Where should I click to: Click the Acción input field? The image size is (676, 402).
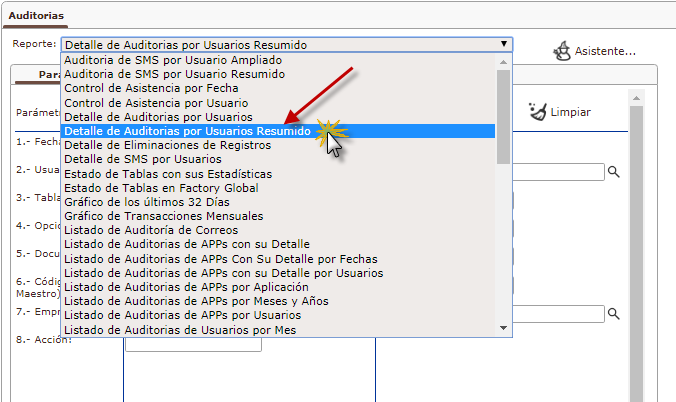pos(193,344)
